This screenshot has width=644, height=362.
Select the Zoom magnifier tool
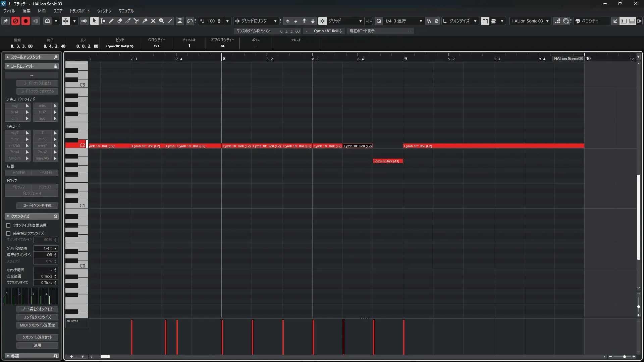pyautogui.click(x=161, y=21)
